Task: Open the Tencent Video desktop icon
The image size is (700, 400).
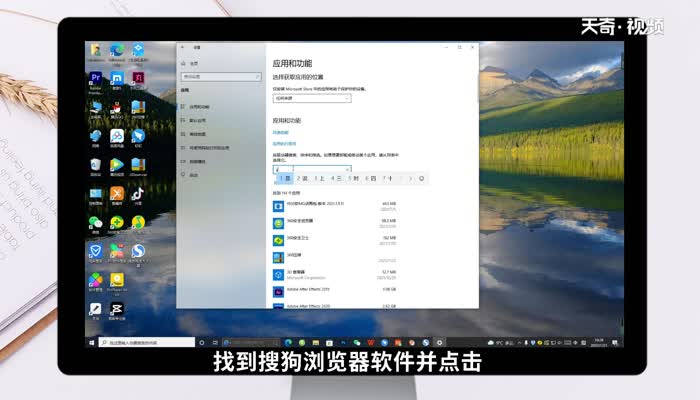Action: pos(117,167)
